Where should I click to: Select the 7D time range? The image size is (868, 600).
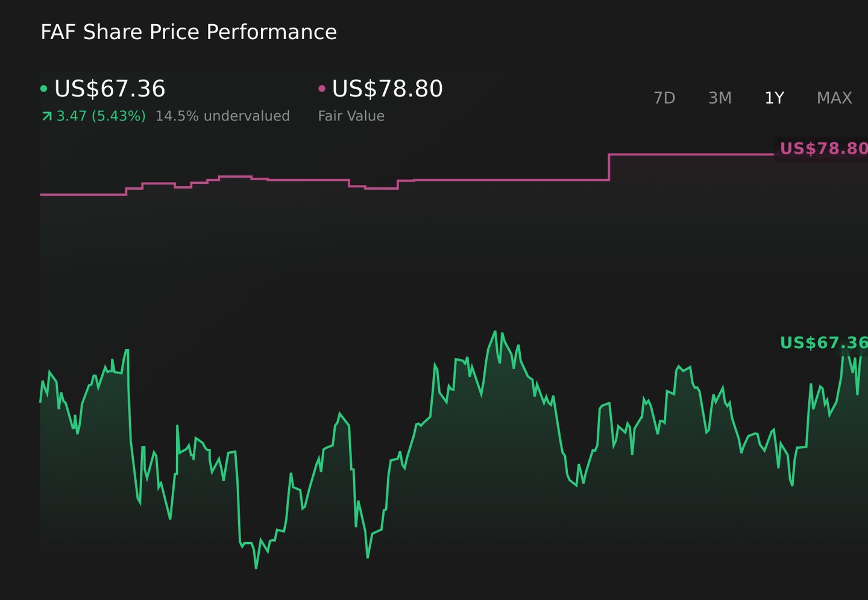point(664,98)
